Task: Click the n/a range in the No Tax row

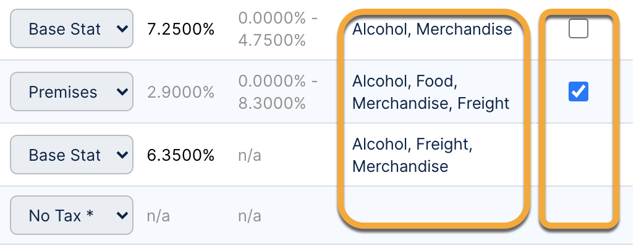Action: tap(249, 216)
